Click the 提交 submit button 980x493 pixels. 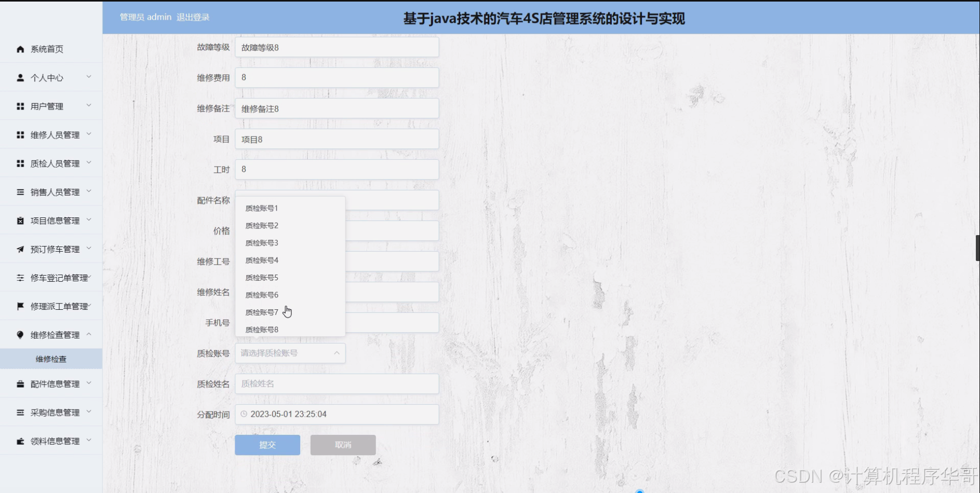coord(267,444)
